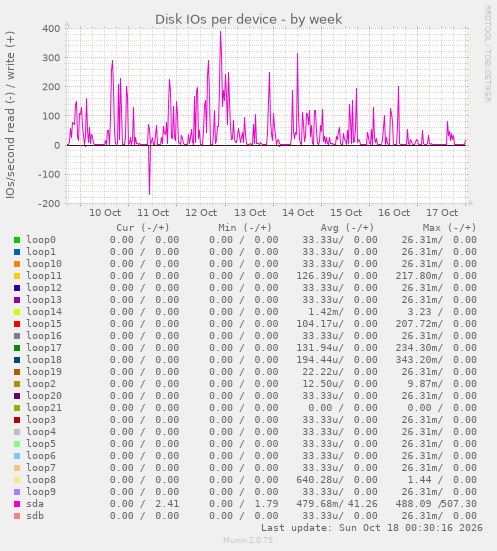Click the tallest sda peak on 12 Oct
Screen dimensions: 497x551
[220, 32]
